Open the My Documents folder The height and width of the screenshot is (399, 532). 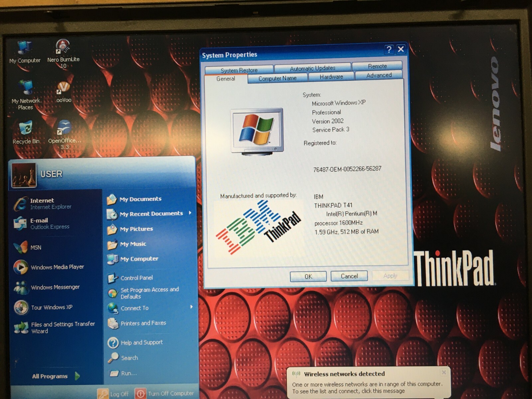(134, 199)
